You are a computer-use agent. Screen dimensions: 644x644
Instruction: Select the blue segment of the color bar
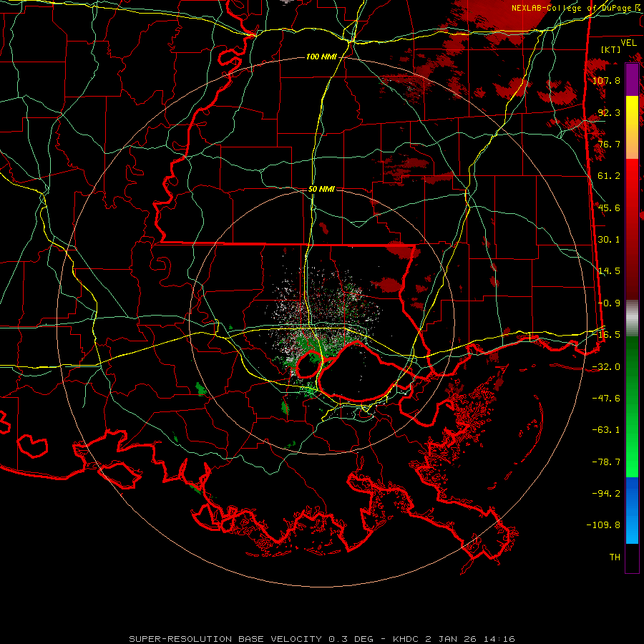[x=632, y=510]
